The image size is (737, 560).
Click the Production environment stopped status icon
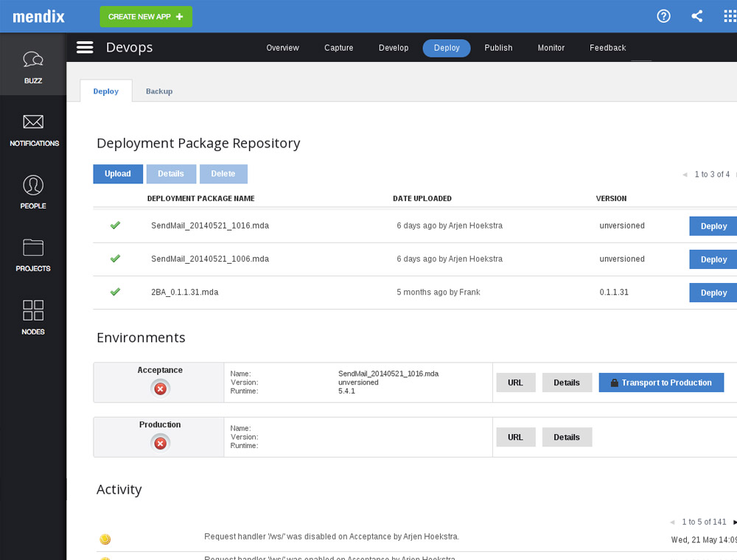coord(159,443)
